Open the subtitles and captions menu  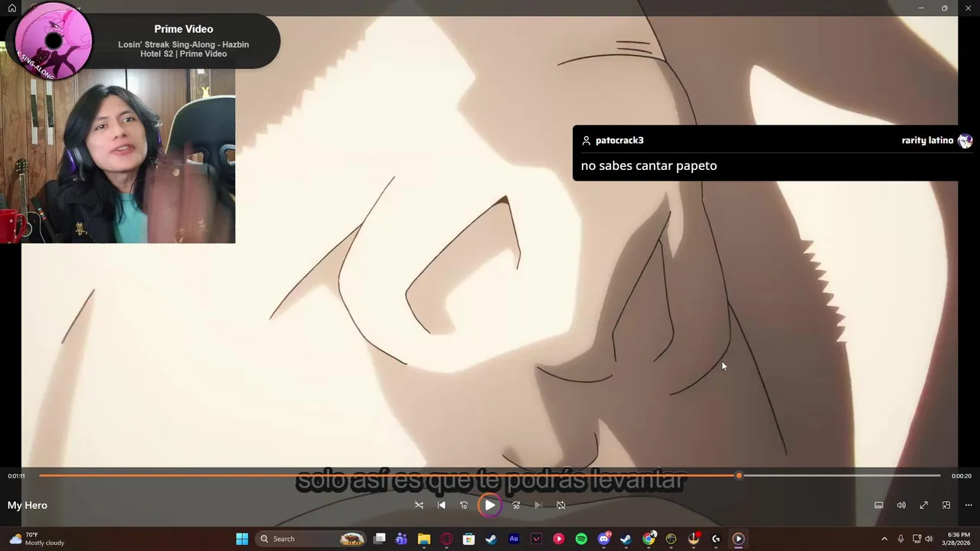[x=879, y=505]
